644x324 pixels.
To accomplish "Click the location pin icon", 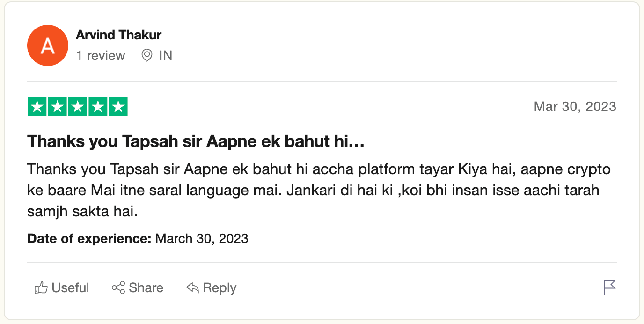I will [x=147, y=56].
